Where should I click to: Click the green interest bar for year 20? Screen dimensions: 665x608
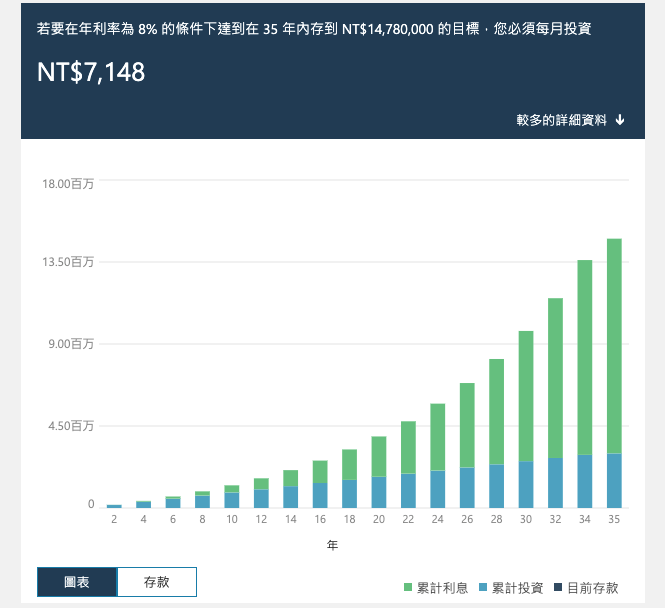point(379,457)
